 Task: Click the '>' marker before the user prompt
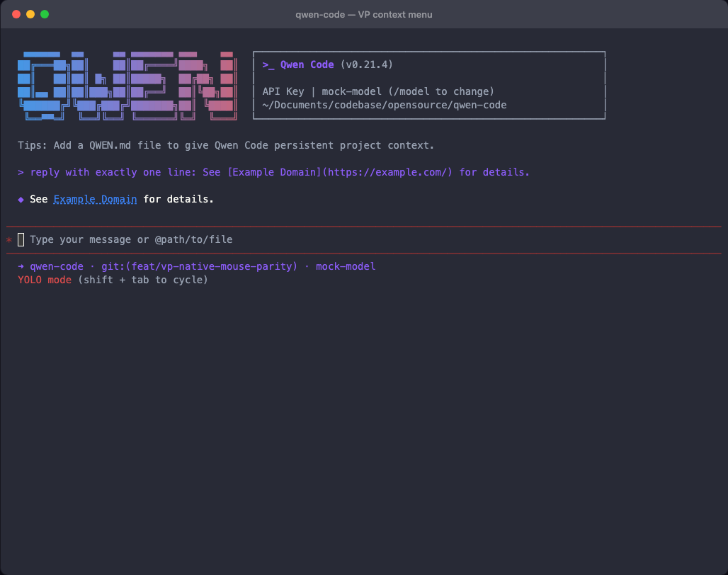click(x=21, y=172)
